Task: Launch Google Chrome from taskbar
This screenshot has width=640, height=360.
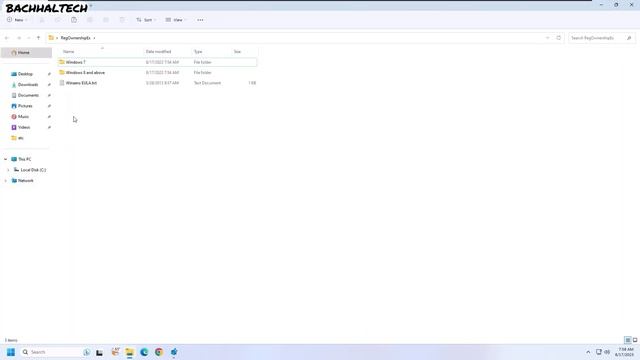Action: coord(159,352)
